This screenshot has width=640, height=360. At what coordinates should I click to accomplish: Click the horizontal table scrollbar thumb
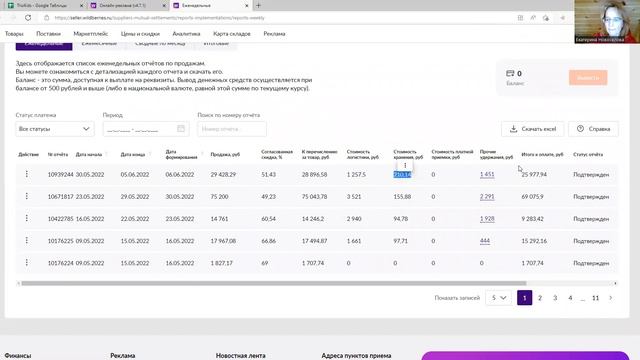tap(274, 283)
